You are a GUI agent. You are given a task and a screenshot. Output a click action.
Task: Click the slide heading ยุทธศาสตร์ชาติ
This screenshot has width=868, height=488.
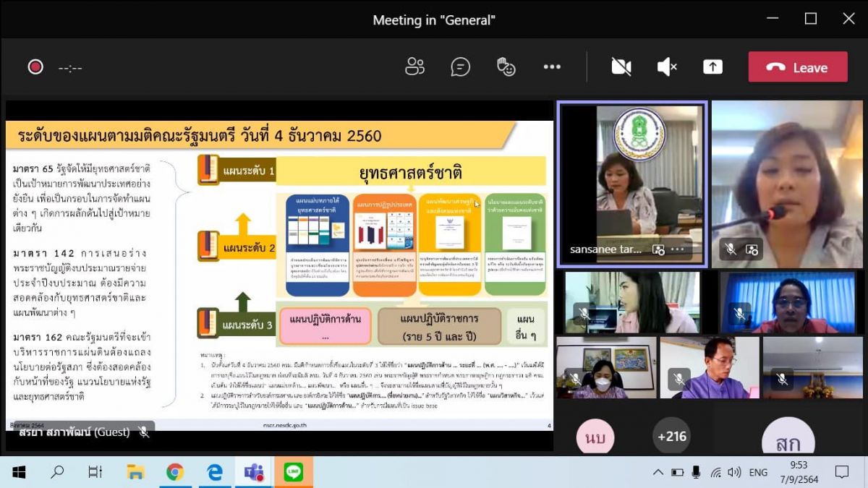coord(411,174)
